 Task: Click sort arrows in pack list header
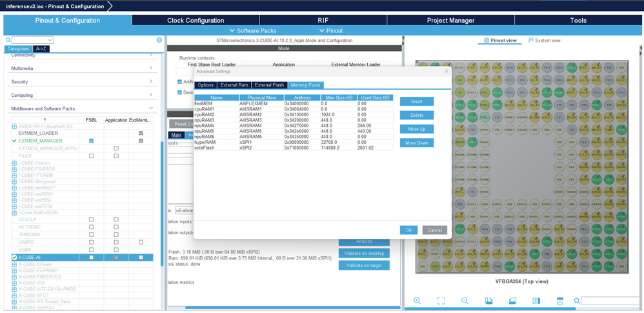(45, 119)
